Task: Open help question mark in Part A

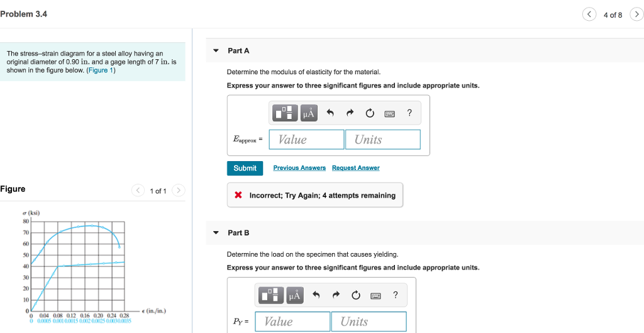Action: (x=409, y=113)
